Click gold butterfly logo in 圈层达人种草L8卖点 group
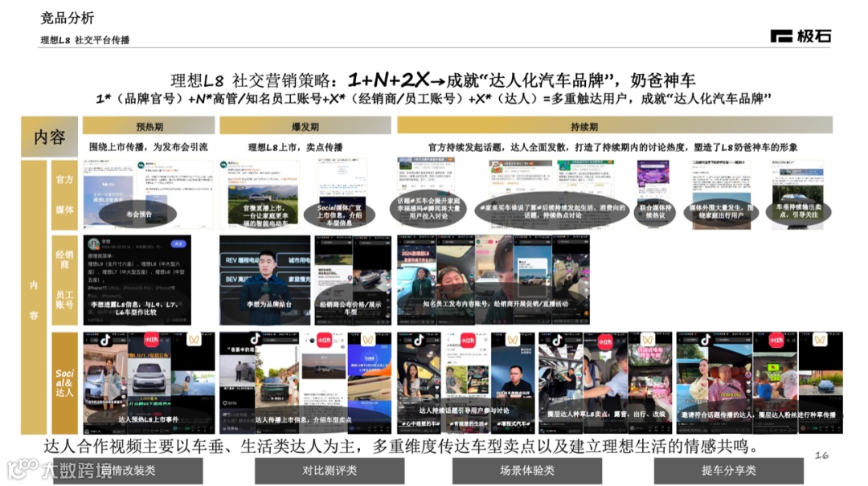 click(648, 339)
